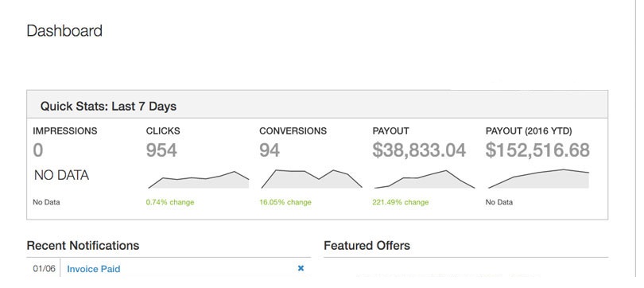Open the Invoice Paid notification link
The width and height of the screenshot is (644, 288).
click(x=94, y=269)
